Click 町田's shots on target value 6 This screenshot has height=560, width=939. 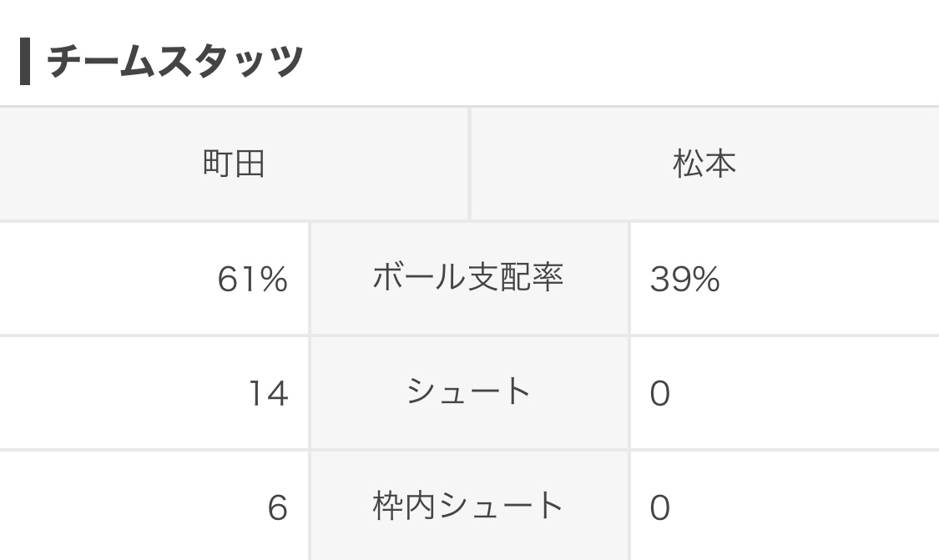point(277,508)
